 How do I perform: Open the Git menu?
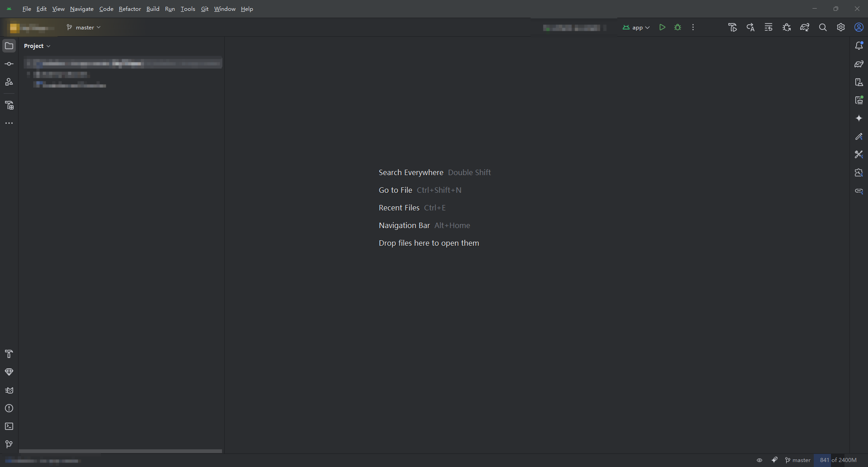[204, 9]
